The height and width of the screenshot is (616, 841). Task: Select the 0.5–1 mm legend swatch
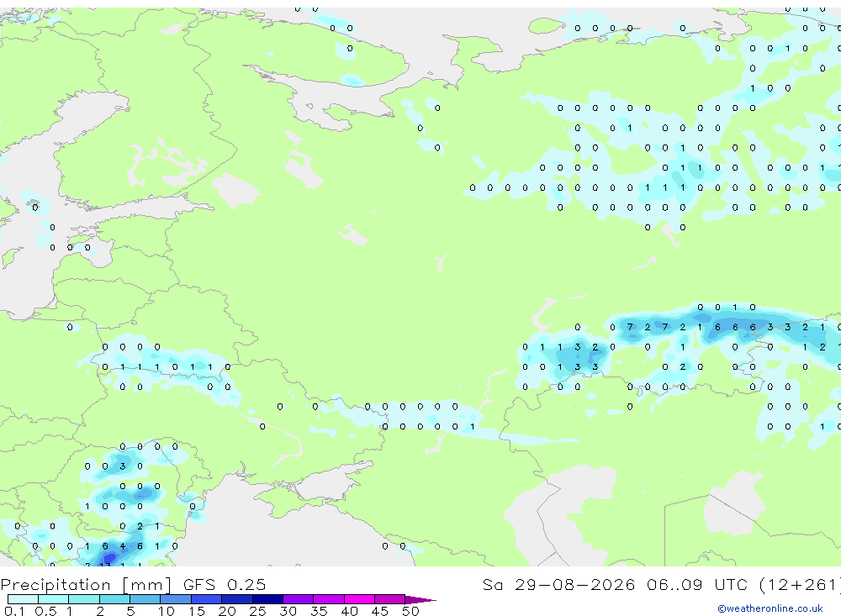point(54,599)
